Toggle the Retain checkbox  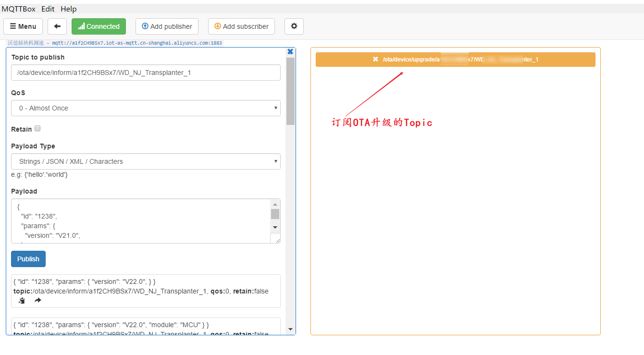[37, 129]
